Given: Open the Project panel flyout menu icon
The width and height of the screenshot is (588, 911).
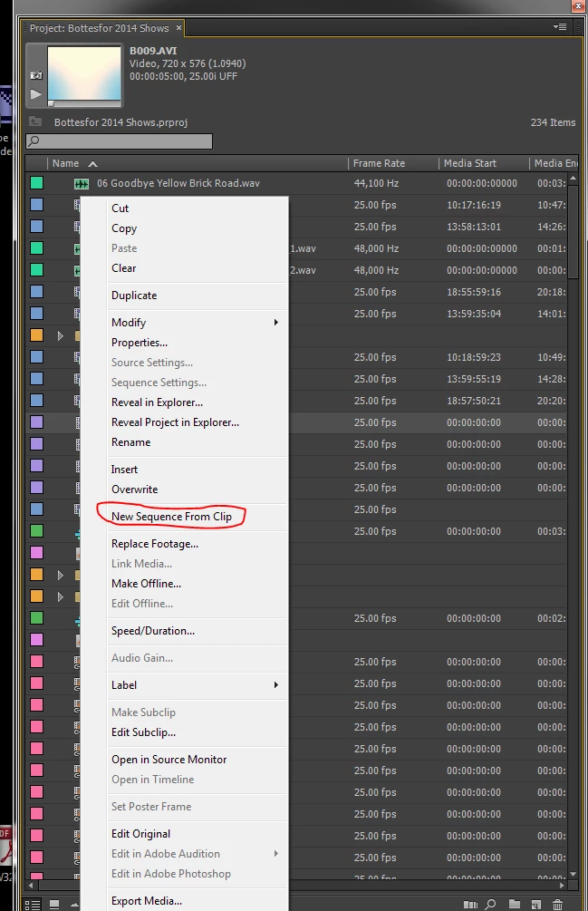Looking at the screenshot, I should coord(560,26).
